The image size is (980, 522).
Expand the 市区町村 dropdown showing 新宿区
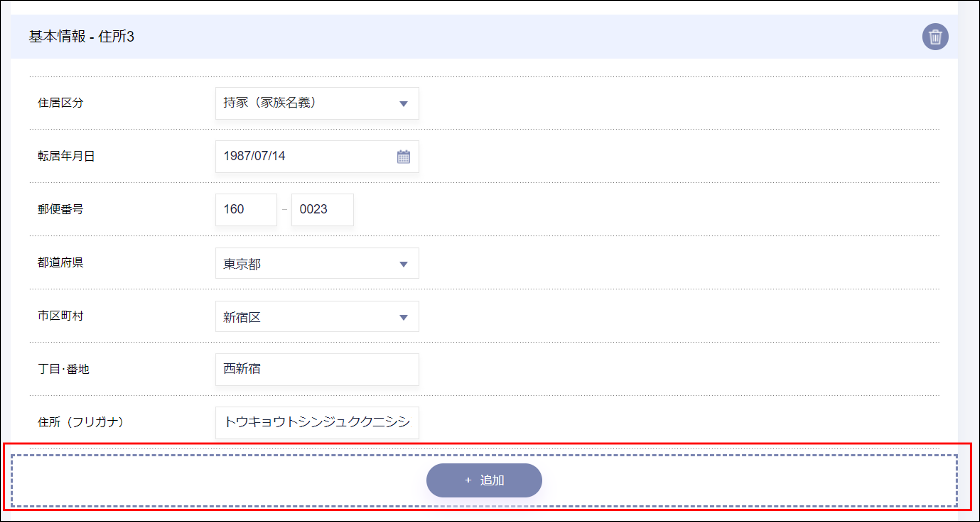pyautogui.click(x=316, y=317)
